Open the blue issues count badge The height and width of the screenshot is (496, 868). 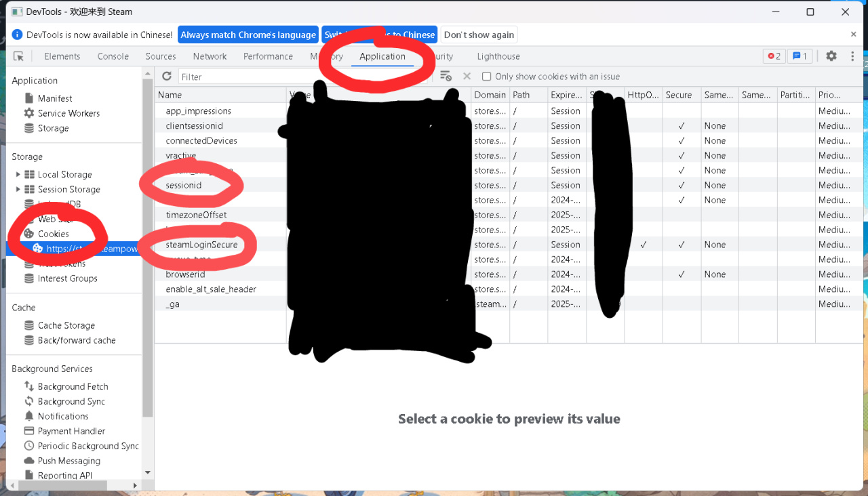point(800,56)
